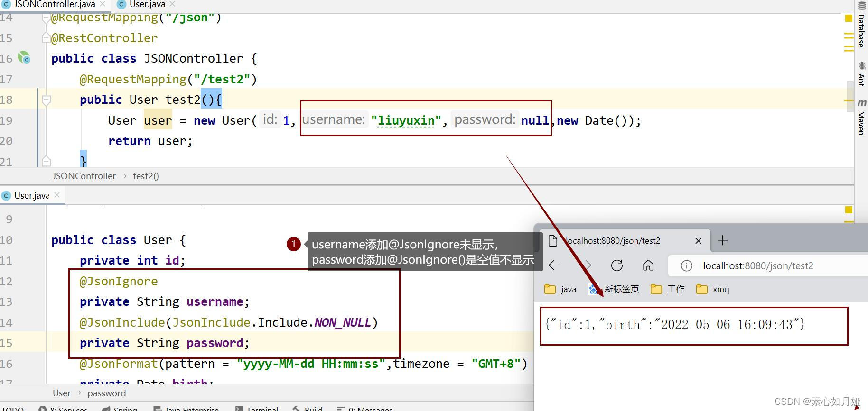Click line number 19 in the gutter
The width and height of the screenshot is (868, 411).
[7, 120]
